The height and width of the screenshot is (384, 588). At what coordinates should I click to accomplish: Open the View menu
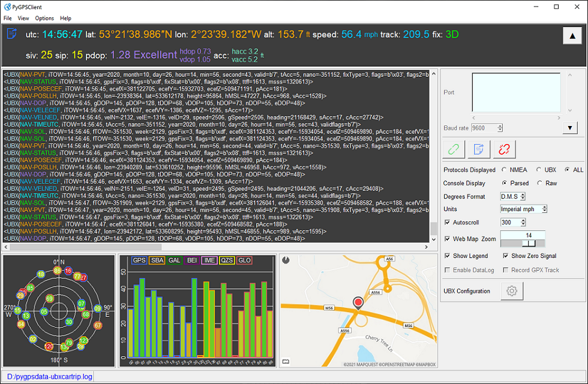tap(23, 18)
